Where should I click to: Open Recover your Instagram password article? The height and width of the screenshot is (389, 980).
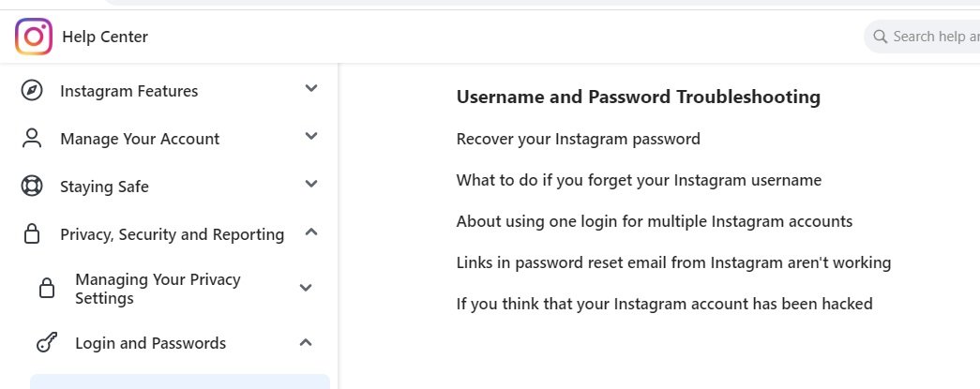tap(578, 139)
